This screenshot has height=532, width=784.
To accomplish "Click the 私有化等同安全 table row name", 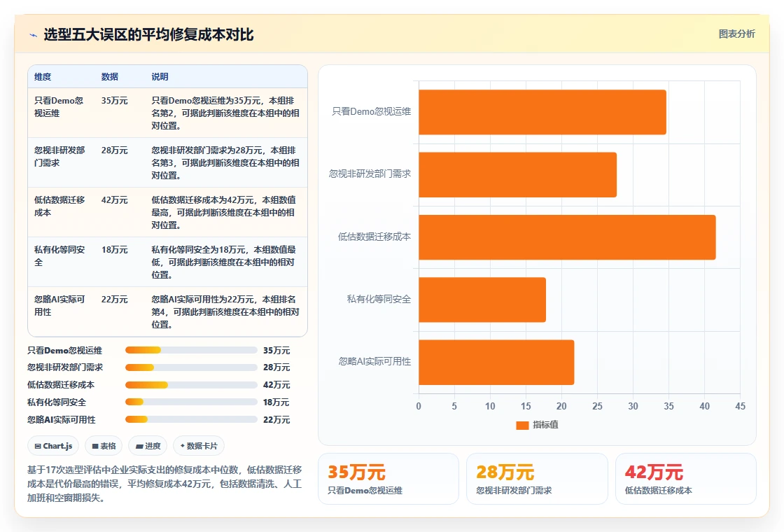I will (x=59, y=255).
